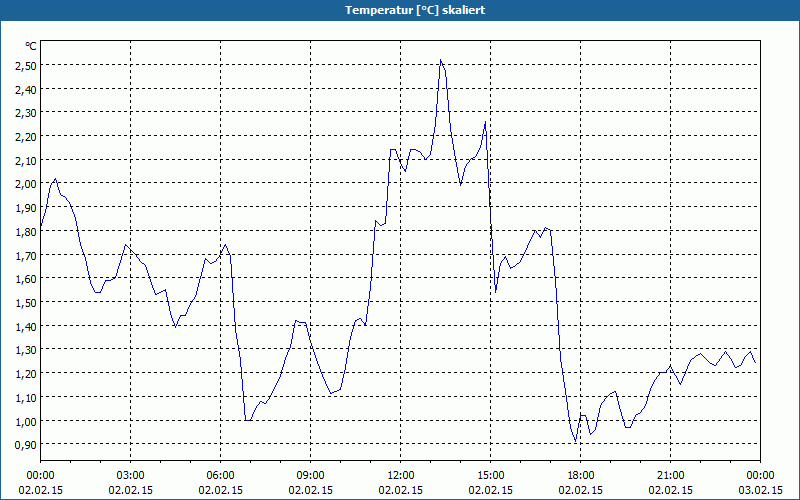The height and width of the screenshot is (500, 800).
Task: Select the 03:00 time axis marker
Action: [x=131, y=476]
